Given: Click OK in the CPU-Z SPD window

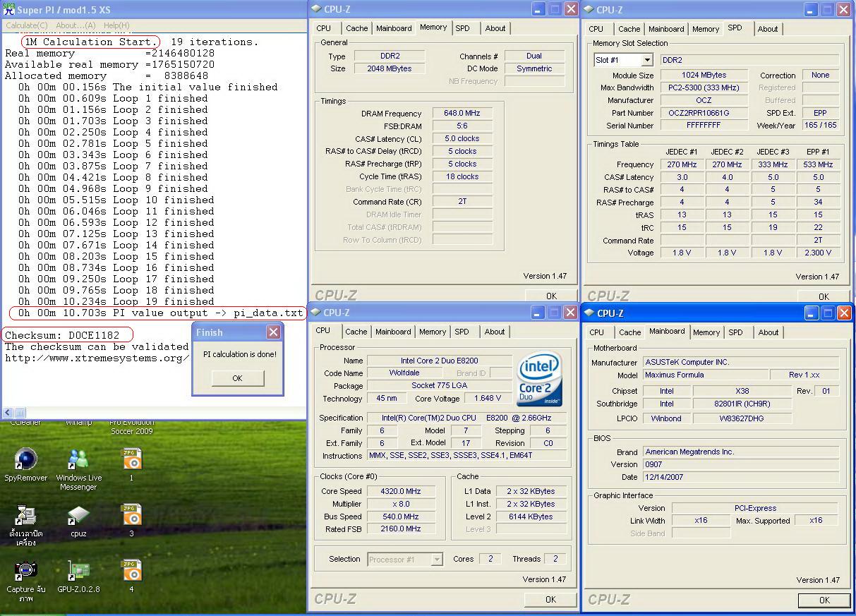Looking at the screenshot, I should (824, 296).
